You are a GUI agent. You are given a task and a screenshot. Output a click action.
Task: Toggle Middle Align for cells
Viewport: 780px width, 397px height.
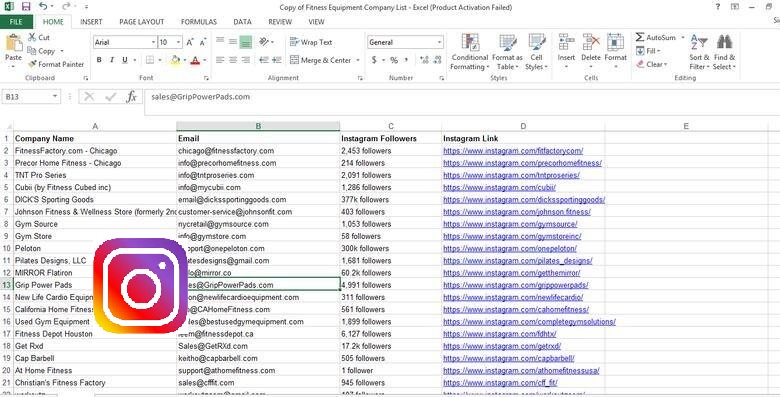[233, 42]
